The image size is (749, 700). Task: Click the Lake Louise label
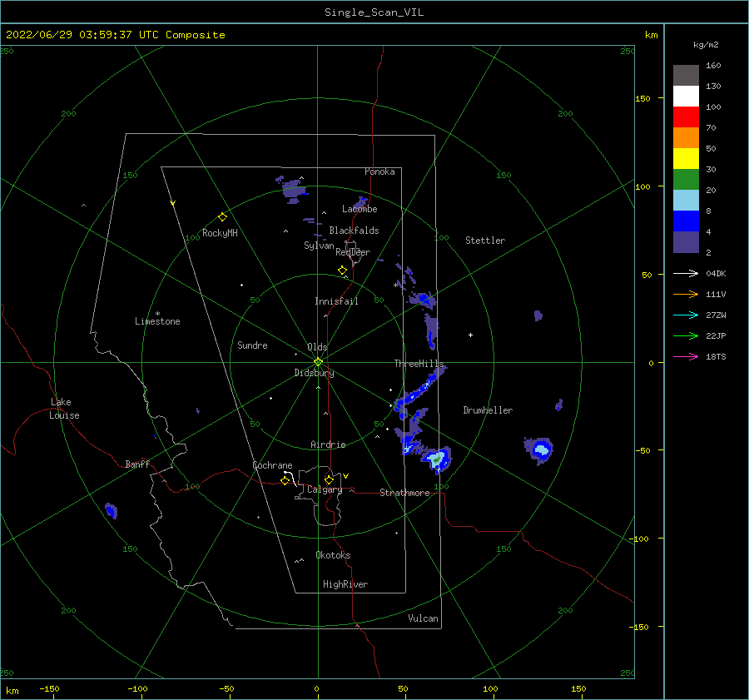click(x=64, y=409)
